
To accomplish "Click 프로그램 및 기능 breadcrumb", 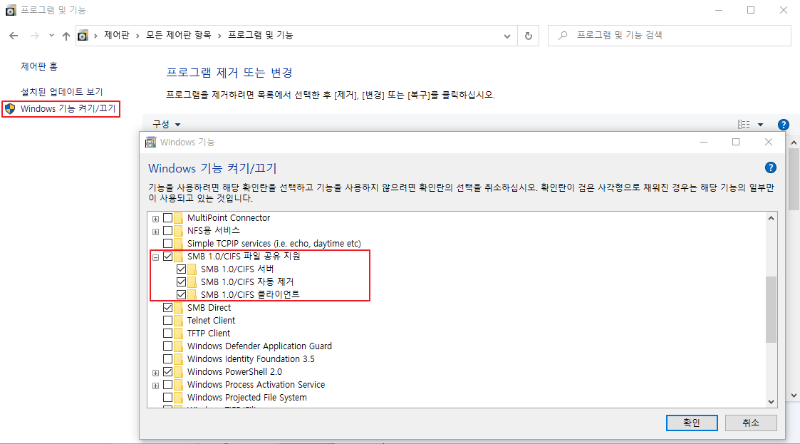I will [x=260, y=35].
